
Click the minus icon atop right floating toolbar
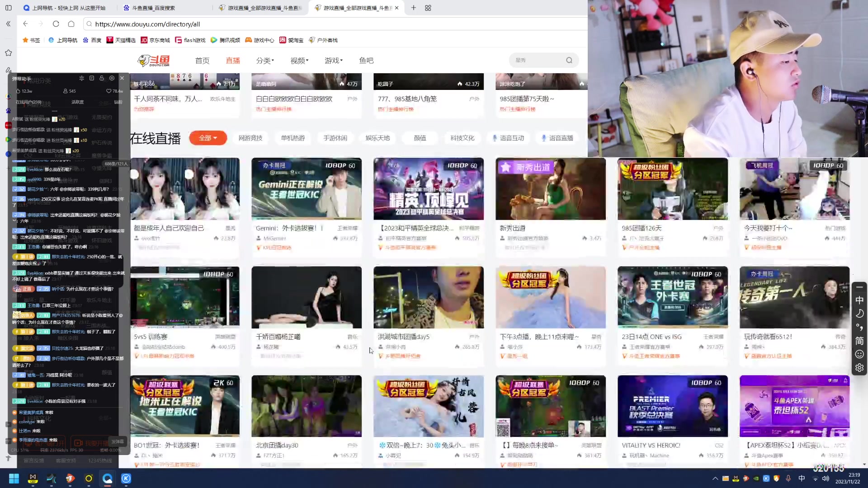coord(859,287)
